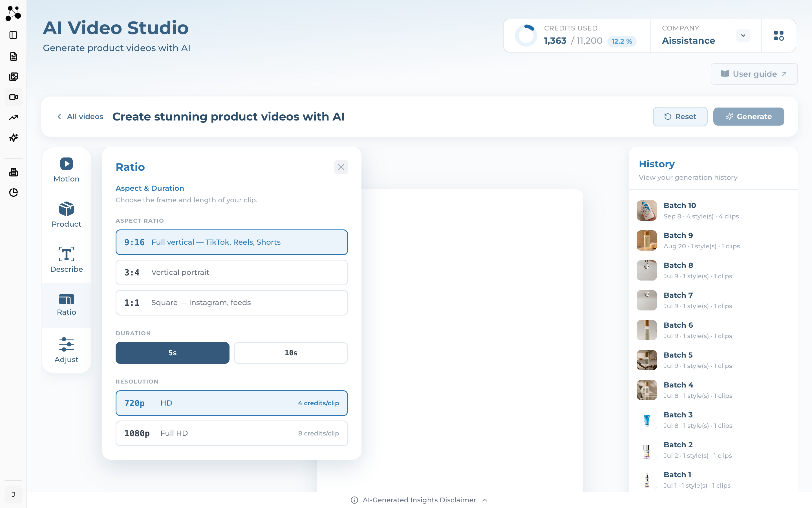Open Batch 8 history entry

tap(713, 270)
